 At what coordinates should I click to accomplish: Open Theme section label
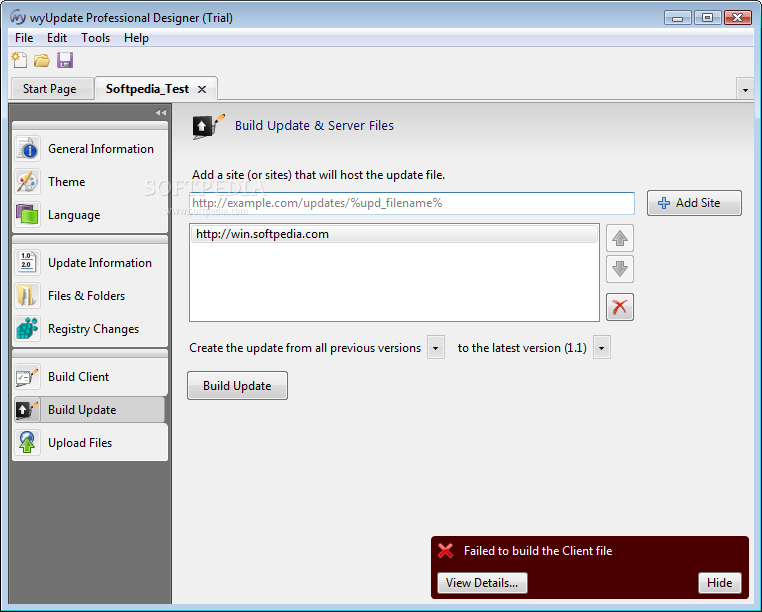(67, 182)
